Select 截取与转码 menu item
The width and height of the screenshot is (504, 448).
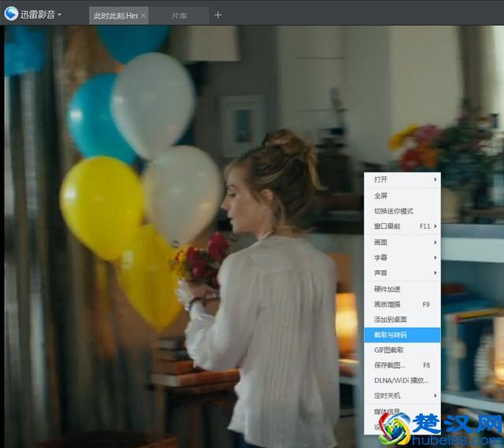pyautogui.click(x=402, y=335)
